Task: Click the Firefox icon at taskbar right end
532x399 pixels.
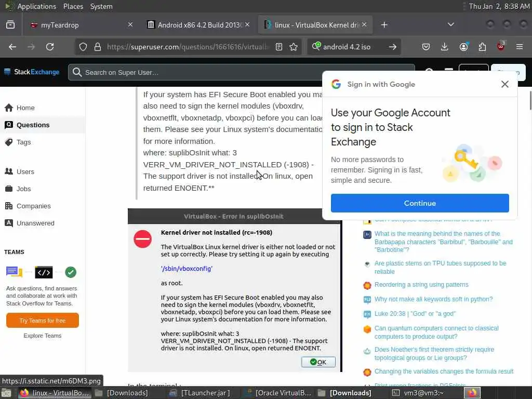Action: (x=472, y=393)
